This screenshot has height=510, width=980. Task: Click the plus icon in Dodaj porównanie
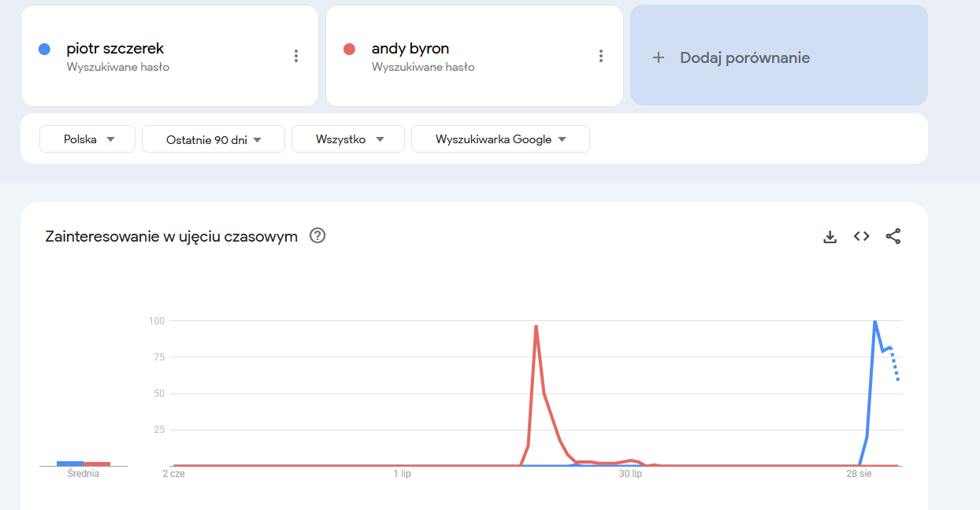click(x=659, y=57)
